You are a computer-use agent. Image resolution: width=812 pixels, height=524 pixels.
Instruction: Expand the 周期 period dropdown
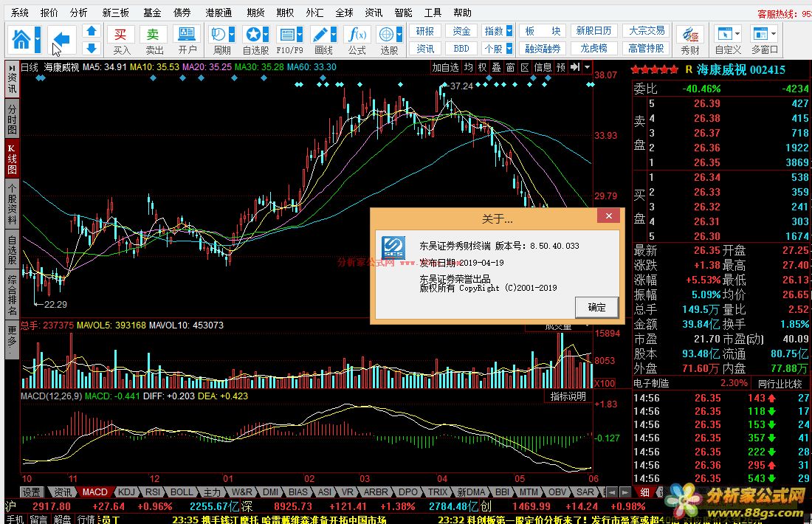[x=232, y=35]
